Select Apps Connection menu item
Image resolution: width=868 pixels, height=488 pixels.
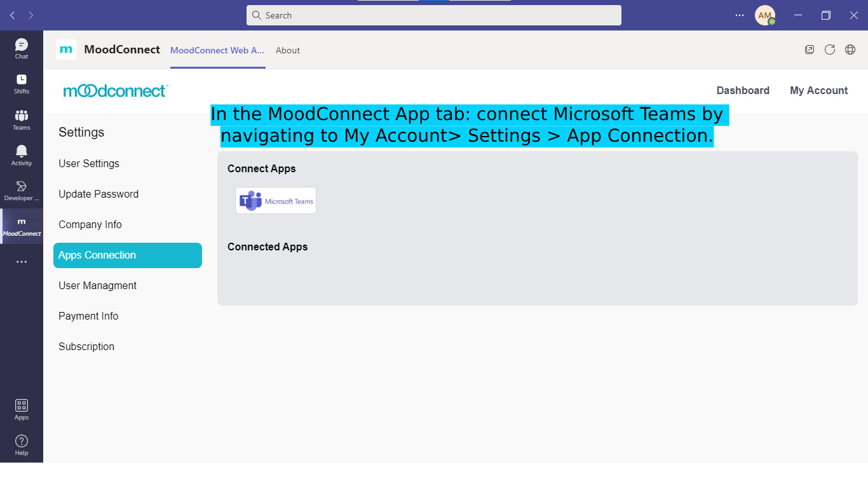click(128, 255)
